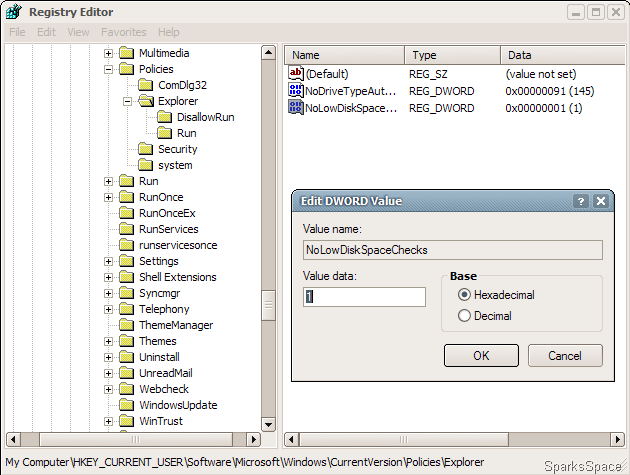Click the folder icon beside Security

pos(145,149)
